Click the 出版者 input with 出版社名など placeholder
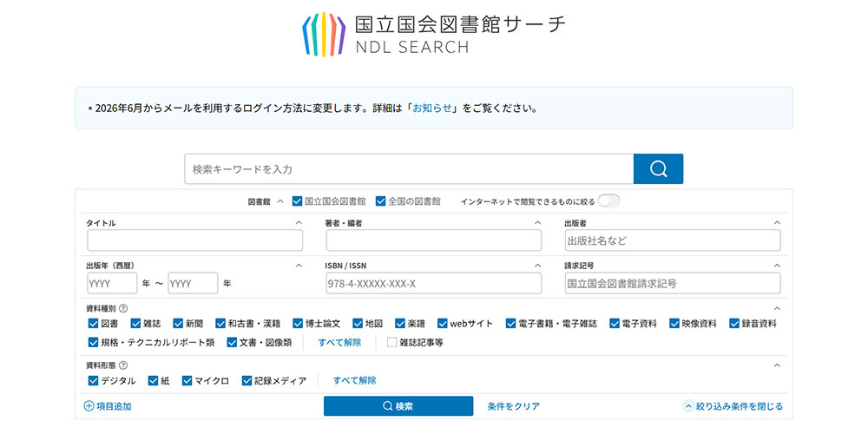The width and height of the screenshot is (868, 434). click(x=673, y=240)
